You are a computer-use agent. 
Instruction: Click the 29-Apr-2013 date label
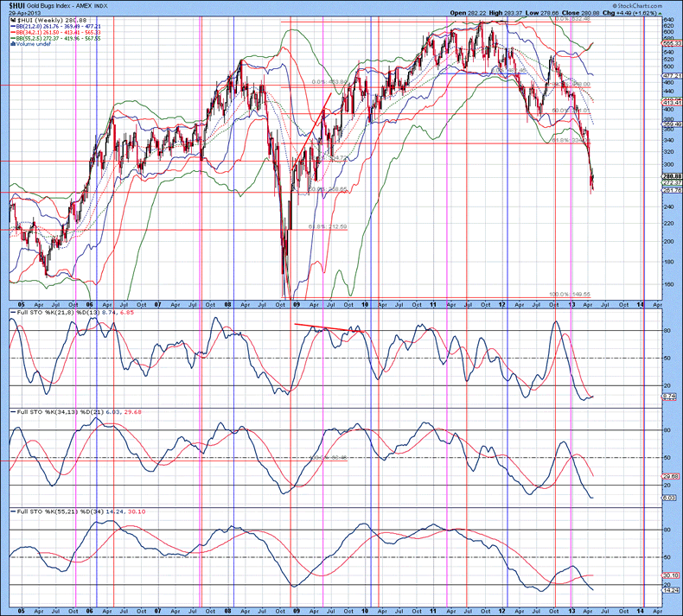point(24,13)
